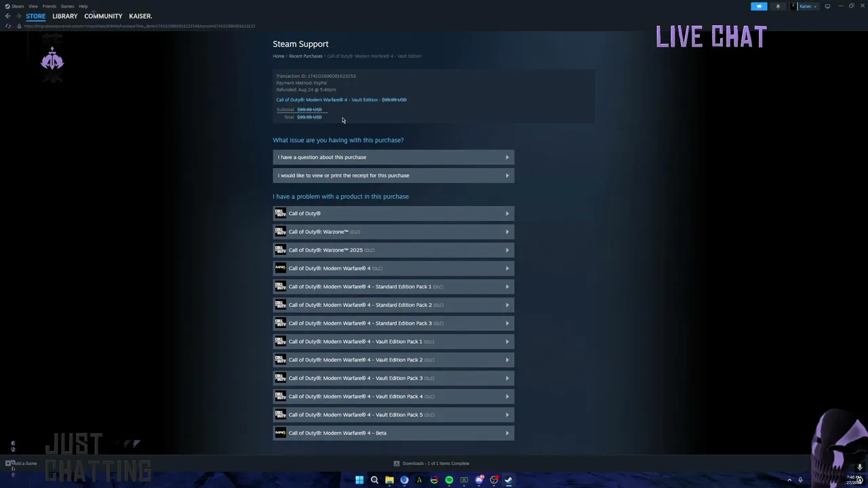This screenshot has width=868, height=488.
Task: Switch to the LIBRARY tab
Action: 65,16
